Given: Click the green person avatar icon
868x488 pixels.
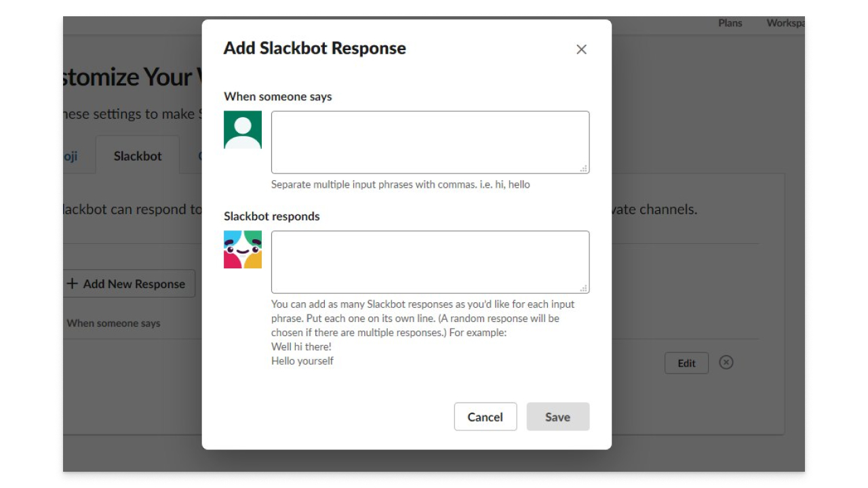Looking at the screenshot, I should (243, 128).
